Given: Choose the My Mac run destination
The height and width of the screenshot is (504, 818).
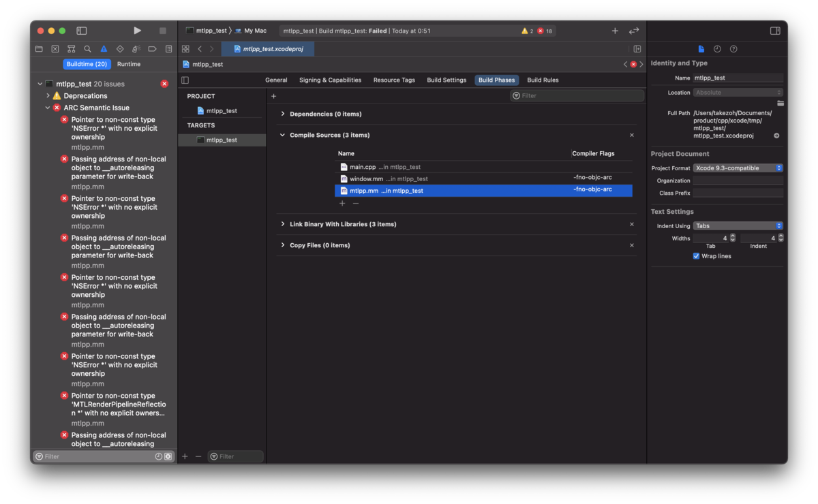Looking at the screenshot, I should [250, 31].
